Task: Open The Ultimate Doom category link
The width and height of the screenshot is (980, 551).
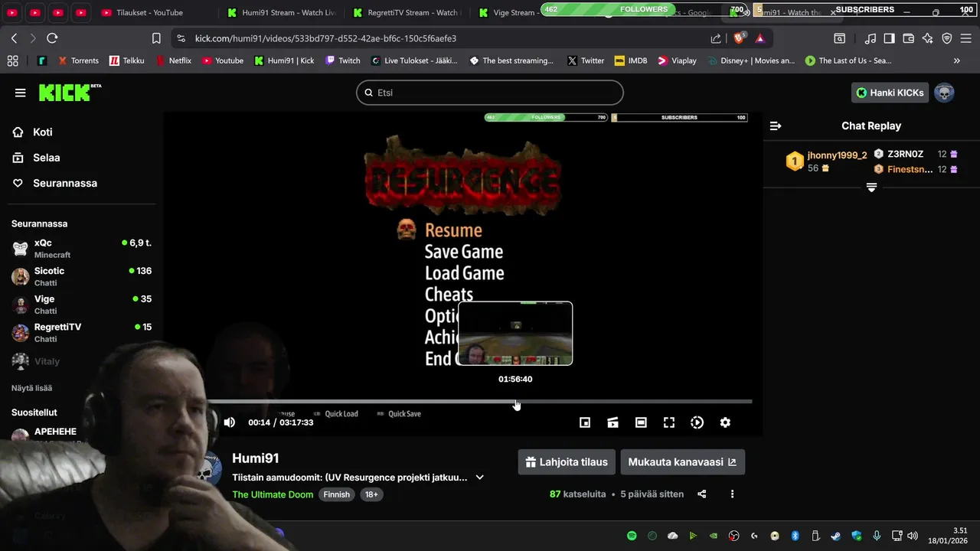Action: (x=273, y=494)
